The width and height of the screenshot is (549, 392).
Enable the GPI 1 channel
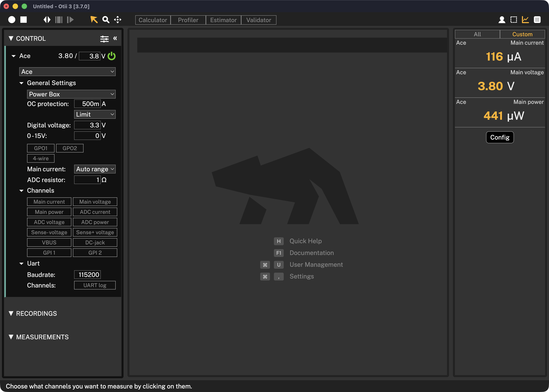click(x=49, y=253)
